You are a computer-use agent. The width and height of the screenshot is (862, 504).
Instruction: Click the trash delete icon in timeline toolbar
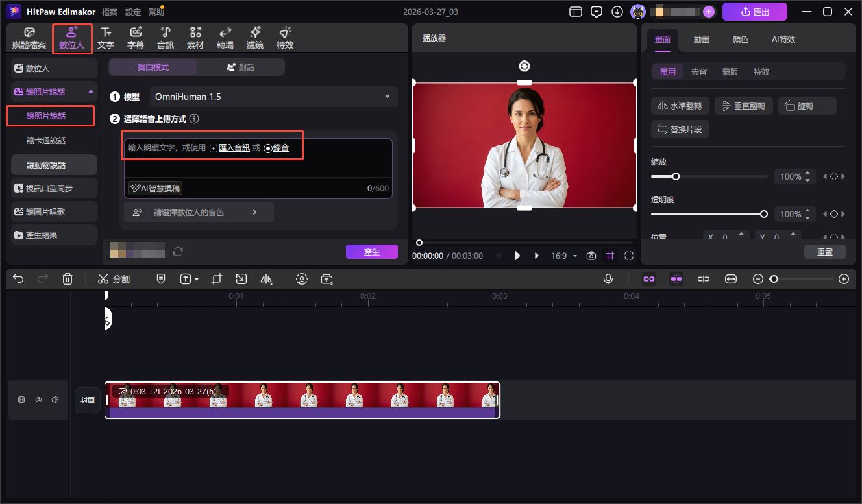click(x=68, y=279)
